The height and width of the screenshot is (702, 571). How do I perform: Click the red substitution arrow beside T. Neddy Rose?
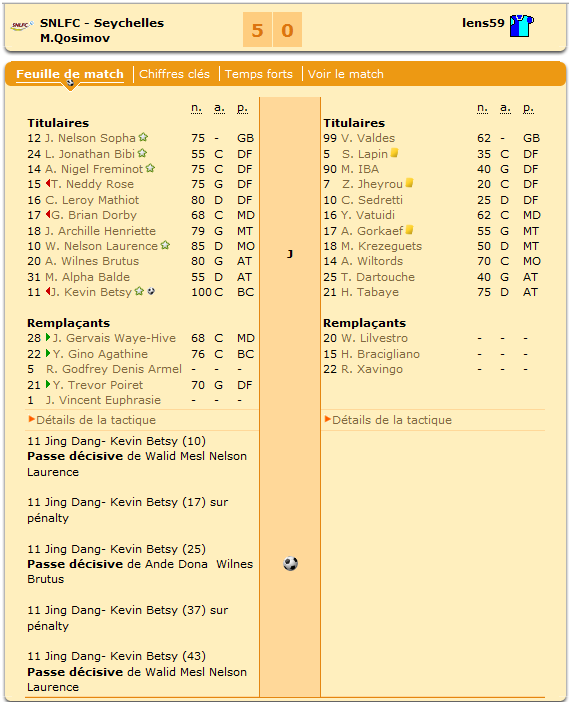pos(48,183)
